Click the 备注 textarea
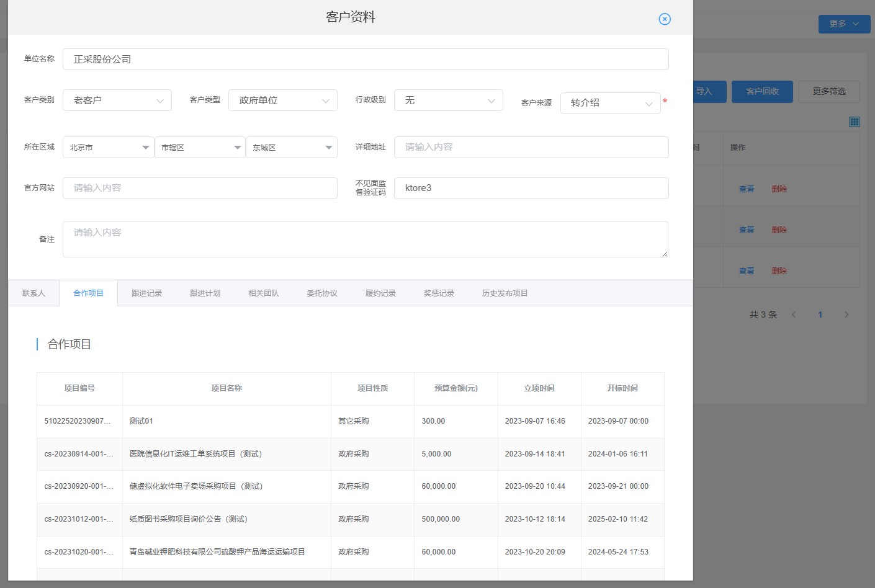Screen dimensions: 875x588 point(366,239)
